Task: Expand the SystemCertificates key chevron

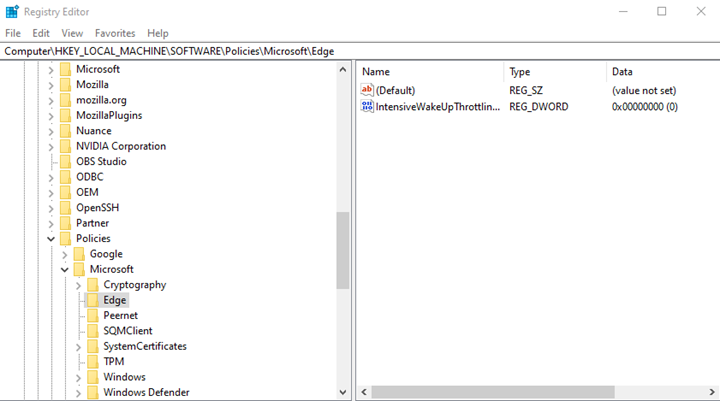Action: [x=78, y=347]
